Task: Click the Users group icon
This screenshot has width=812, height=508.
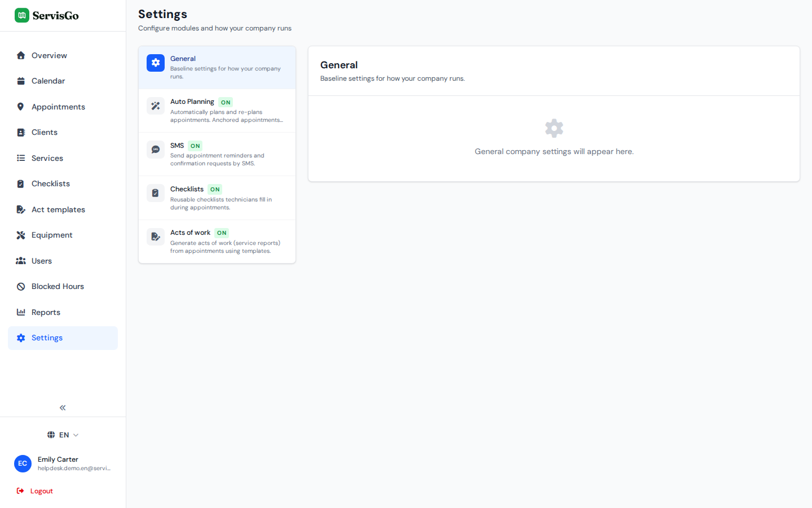Action: pyautogui.click(x=21, y=261)
